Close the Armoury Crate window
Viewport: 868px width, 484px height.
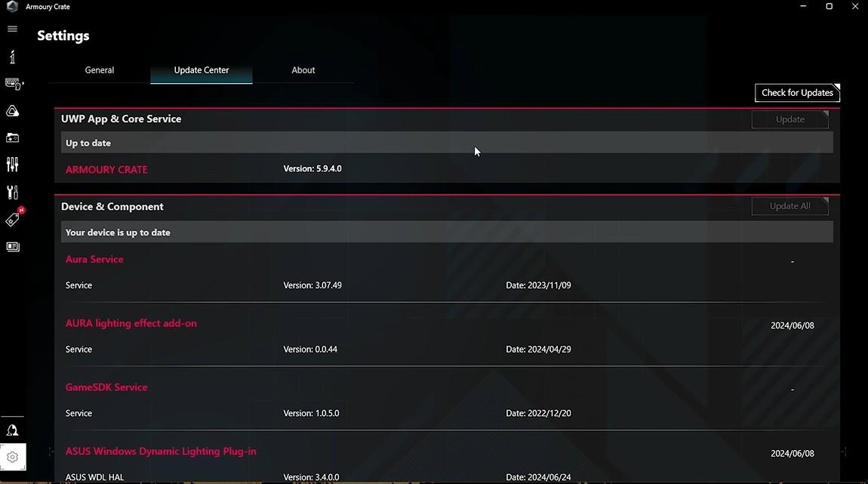tap(855, 7)
